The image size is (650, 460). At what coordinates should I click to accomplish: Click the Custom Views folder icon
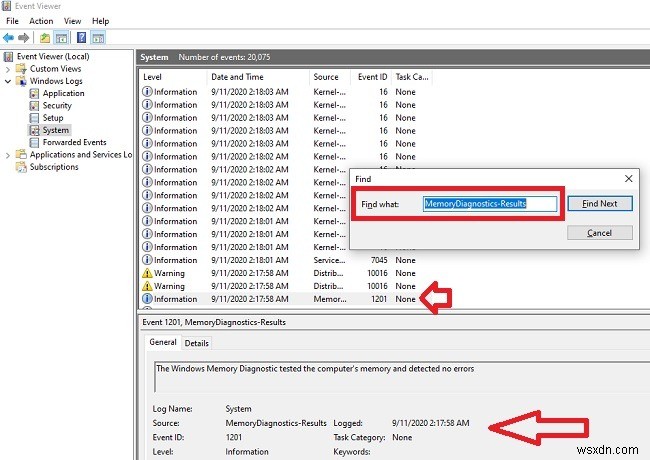[x=21, y=69]
